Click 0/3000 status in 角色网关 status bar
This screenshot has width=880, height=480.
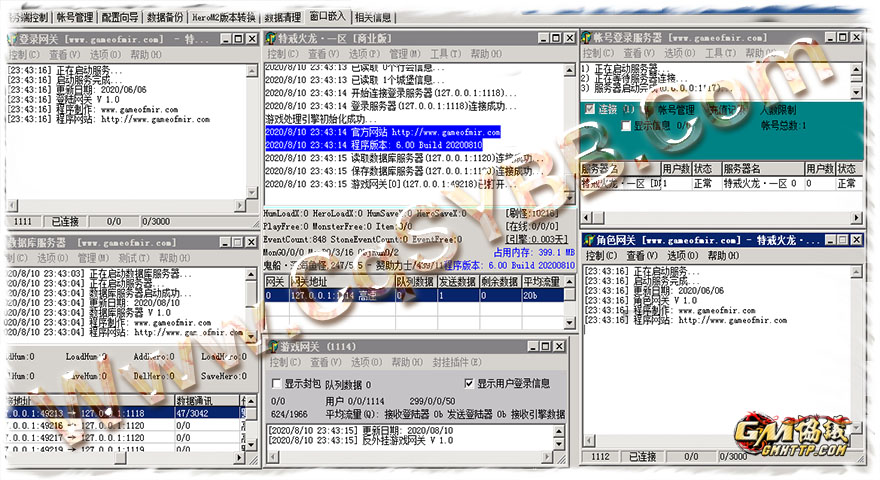point(732,456)
